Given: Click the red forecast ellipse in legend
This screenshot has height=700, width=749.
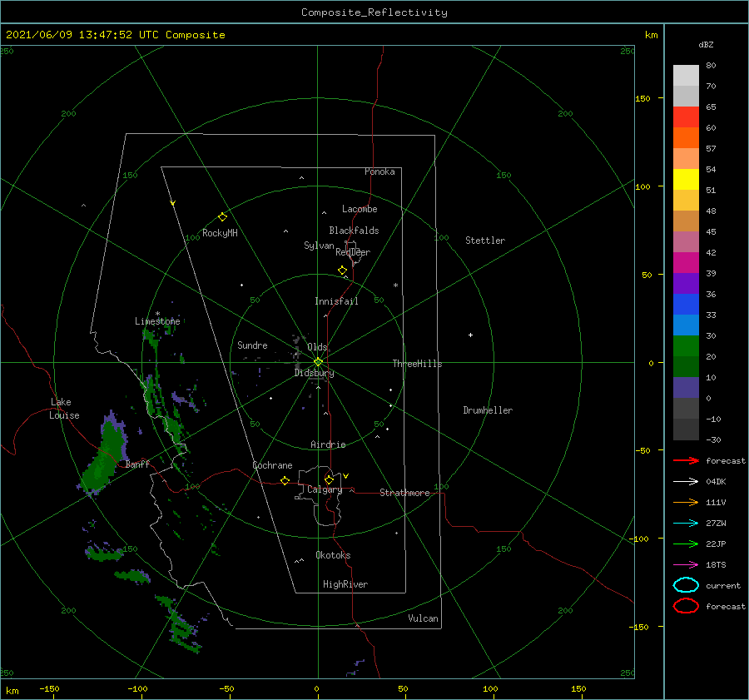Looking at the screenshot, I should point(686,606).
